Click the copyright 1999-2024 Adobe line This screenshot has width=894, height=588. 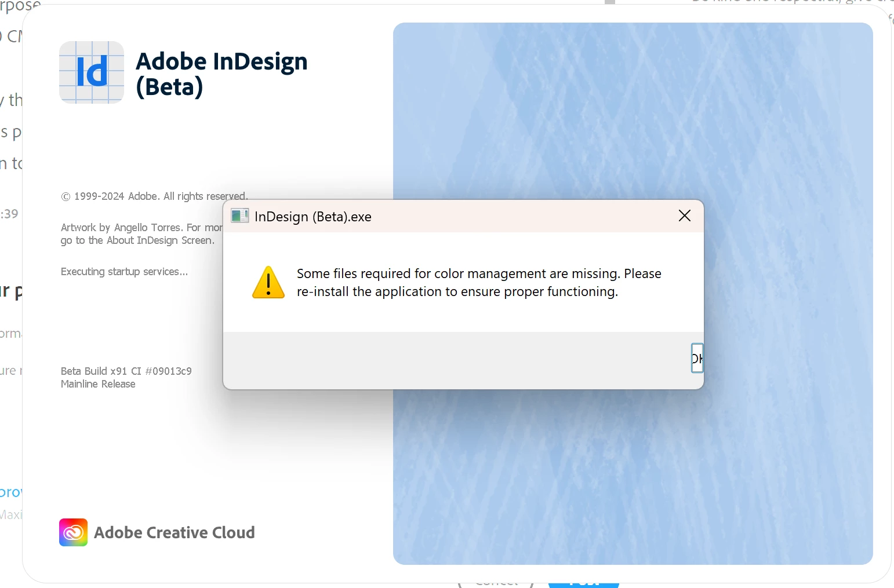click(154, 196)
